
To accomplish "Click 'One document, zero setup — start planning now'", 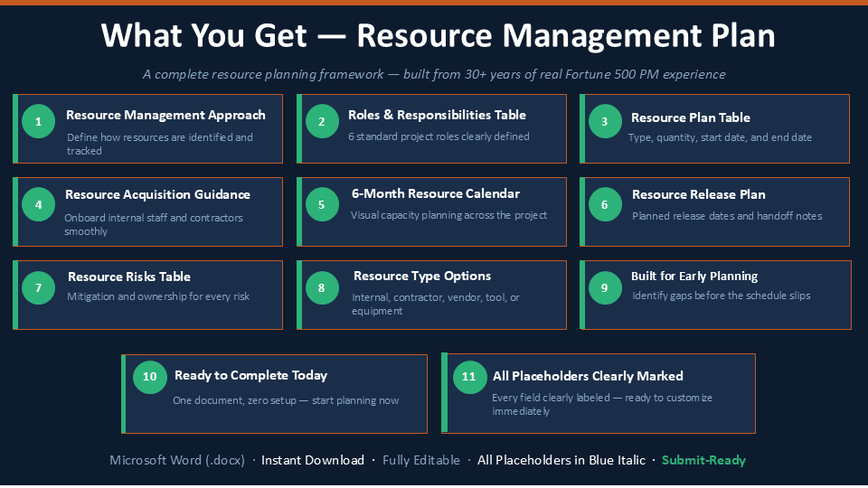I will tap(286, 400).
